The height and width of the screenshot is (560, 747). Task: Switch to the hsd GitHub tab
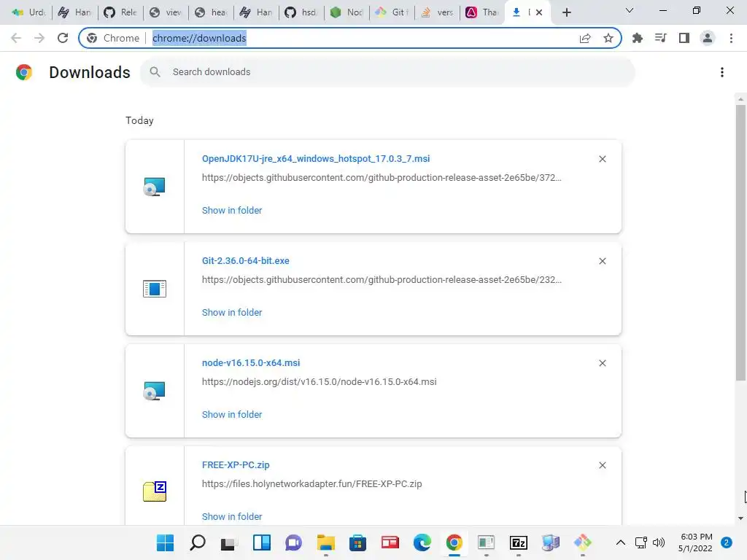(x=301, y=12)
